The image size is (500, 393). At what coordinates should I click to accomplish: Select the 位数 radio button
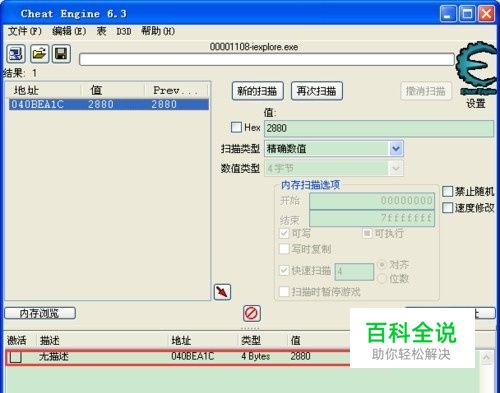[382, 278]
